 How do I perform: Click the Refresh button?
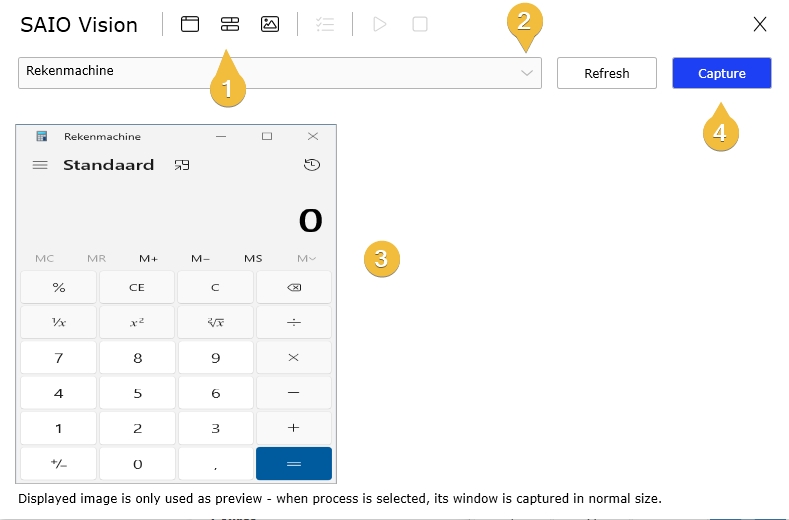606,73
